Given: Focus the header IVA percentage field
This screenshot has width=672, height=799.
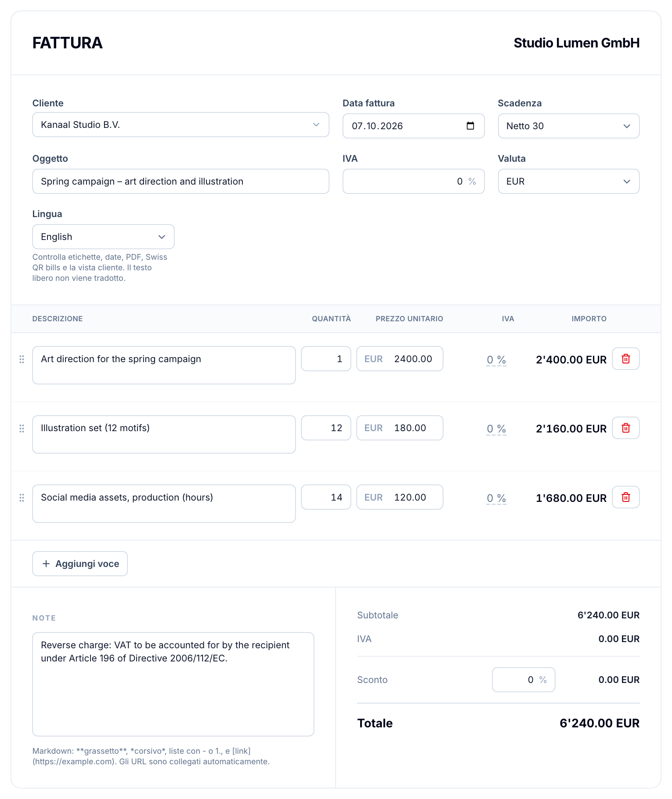Looking at the screenshot, I should click(x=413, y=182).
